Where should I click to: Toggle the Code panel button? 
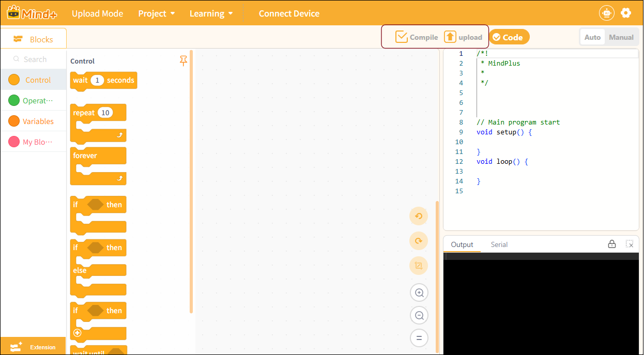[x=509, y=37]
